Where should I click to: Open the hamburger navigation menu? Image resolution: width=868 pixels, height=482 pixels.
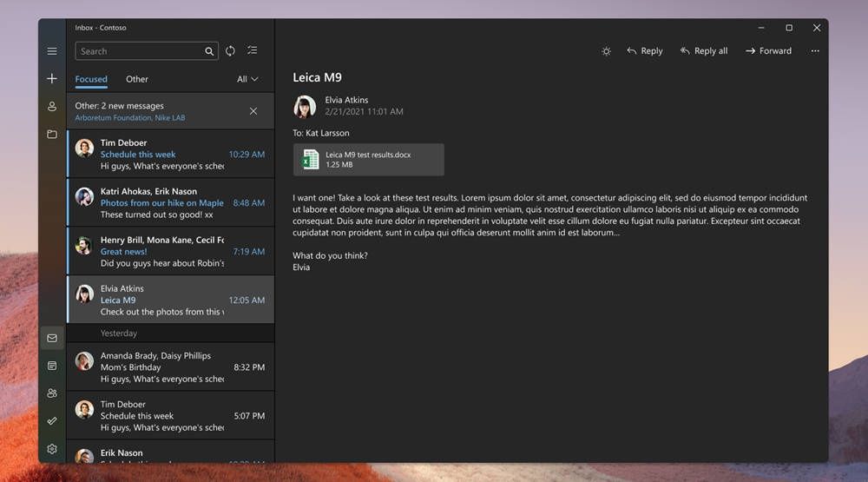[52, 51]
